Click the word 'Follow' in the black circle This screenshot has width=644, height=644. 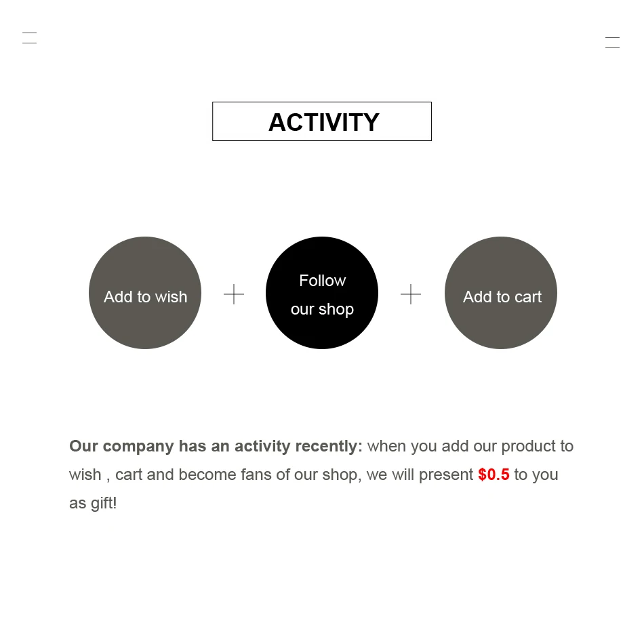click(x=323, y=281)
